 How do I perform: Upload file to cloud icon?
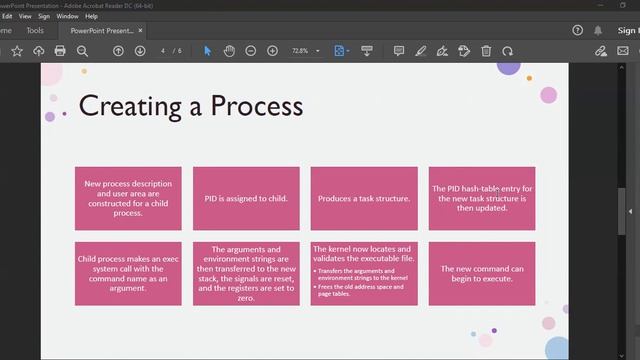click(38, 51)
